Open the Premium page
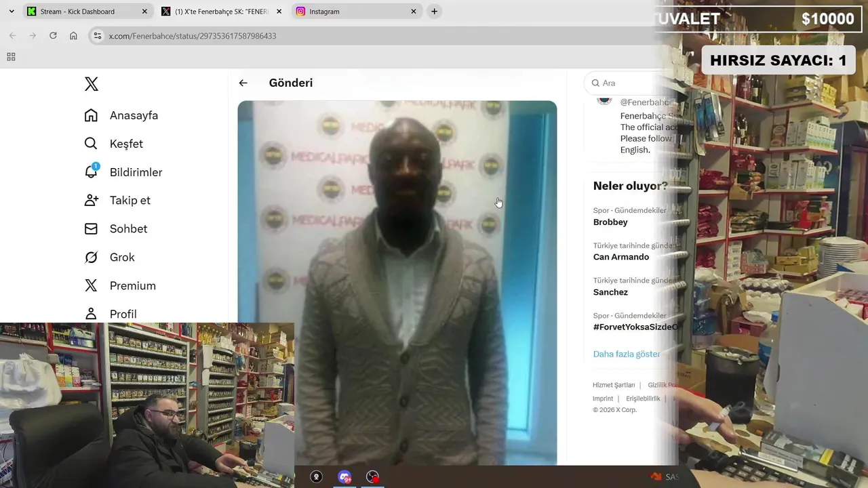The image size is (868, 488). [x=119, y=286]
